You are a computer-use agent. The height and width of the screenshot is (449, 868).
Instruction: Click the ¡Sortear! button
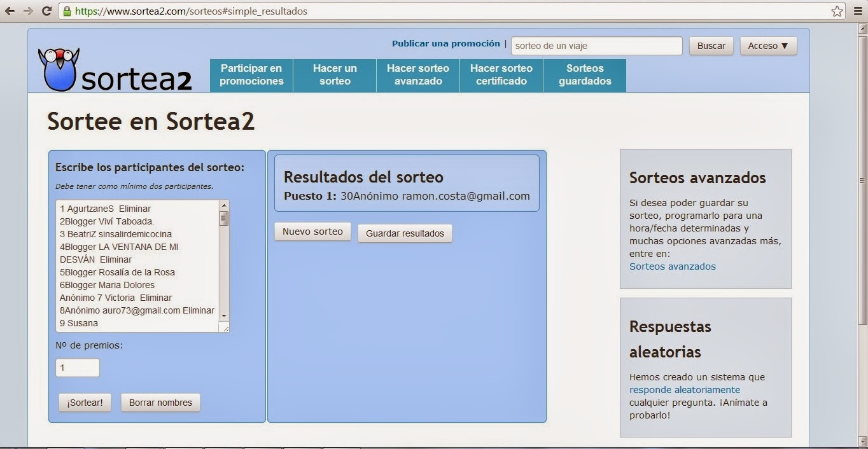point(85,403)
